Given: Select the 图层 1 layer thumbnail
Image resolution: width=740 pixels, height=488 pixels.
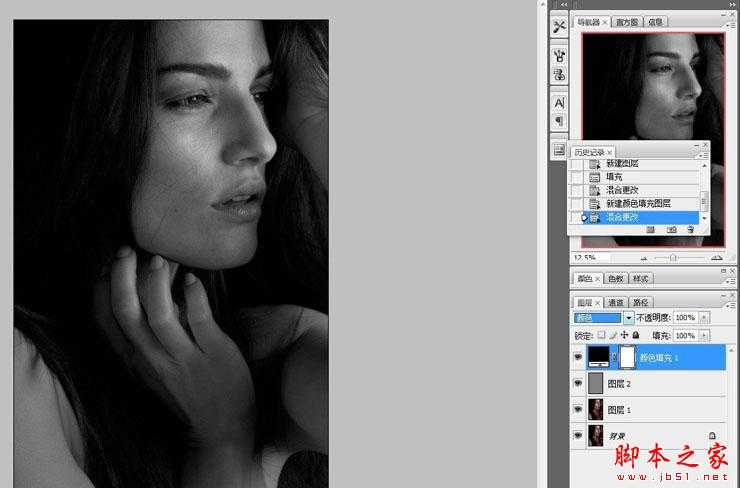Looking at the screenshot, I should (597, 409).
